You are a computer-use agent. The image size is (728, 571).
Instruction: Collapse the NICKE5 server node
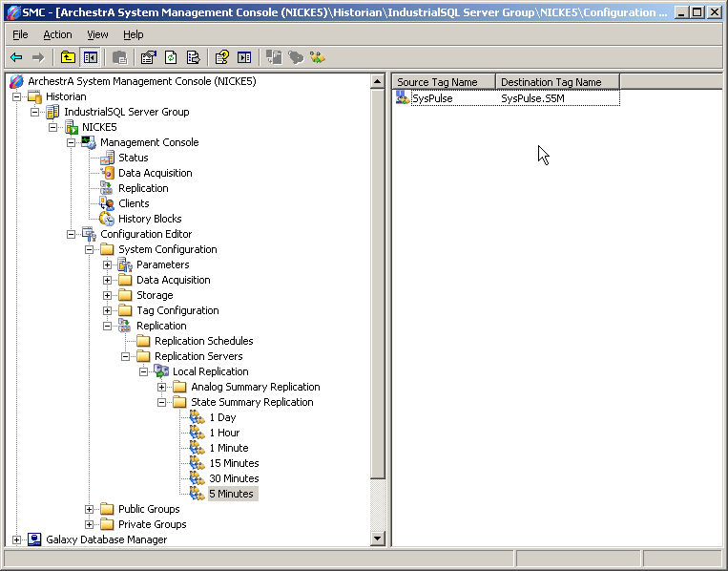(x=52, y=127)
